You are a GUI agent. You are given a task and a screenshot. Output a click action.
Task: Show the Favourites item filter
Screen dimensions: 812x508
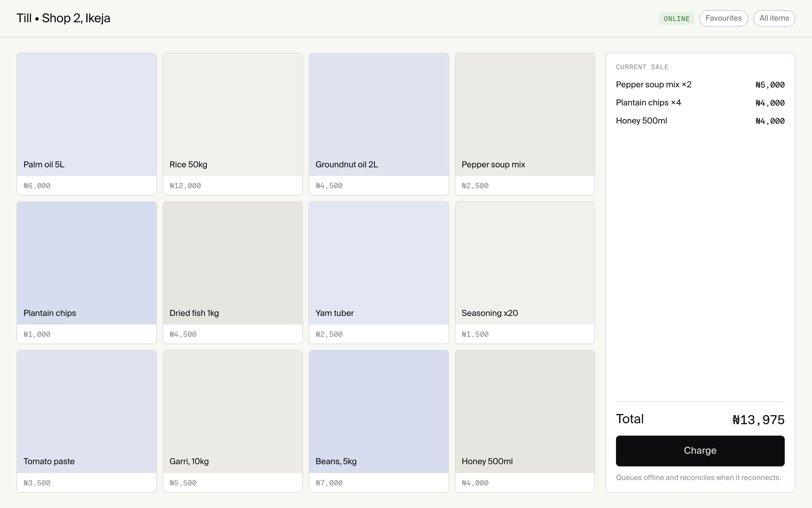[724, 18]
